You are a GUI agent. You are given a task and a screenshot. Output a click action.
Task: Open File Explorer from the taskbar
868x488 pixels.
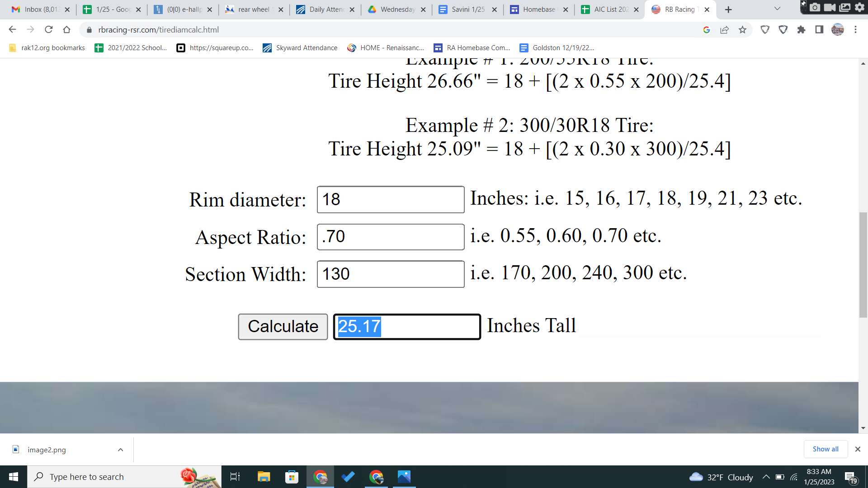coord(264,477)
